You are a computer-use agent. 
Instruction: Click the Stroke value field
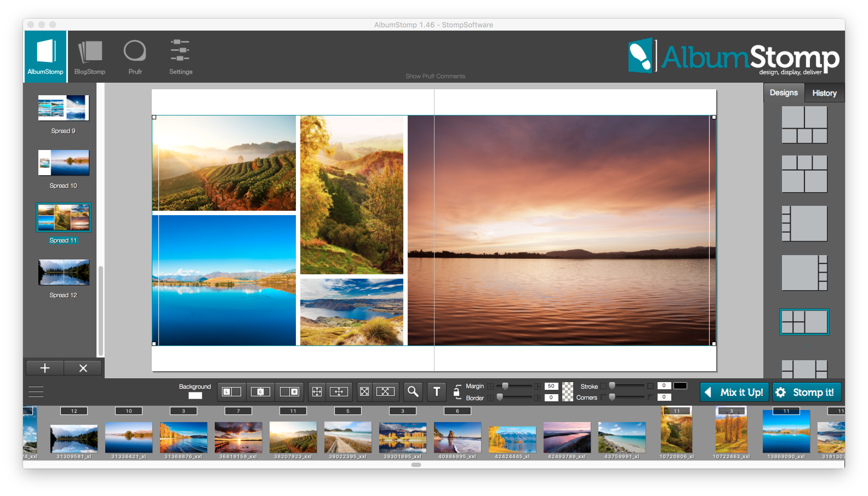pos(664,386)
